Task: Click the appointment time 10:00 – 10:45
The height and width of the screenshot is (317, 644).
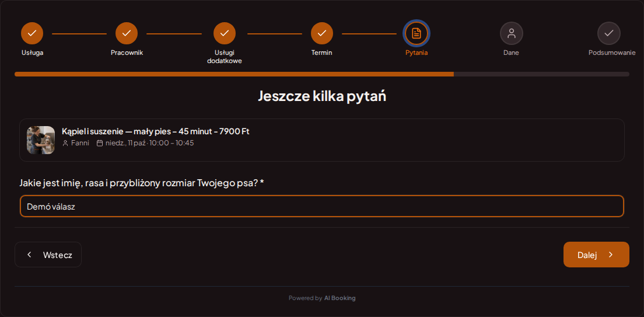Action: click(x=171, y=143)
